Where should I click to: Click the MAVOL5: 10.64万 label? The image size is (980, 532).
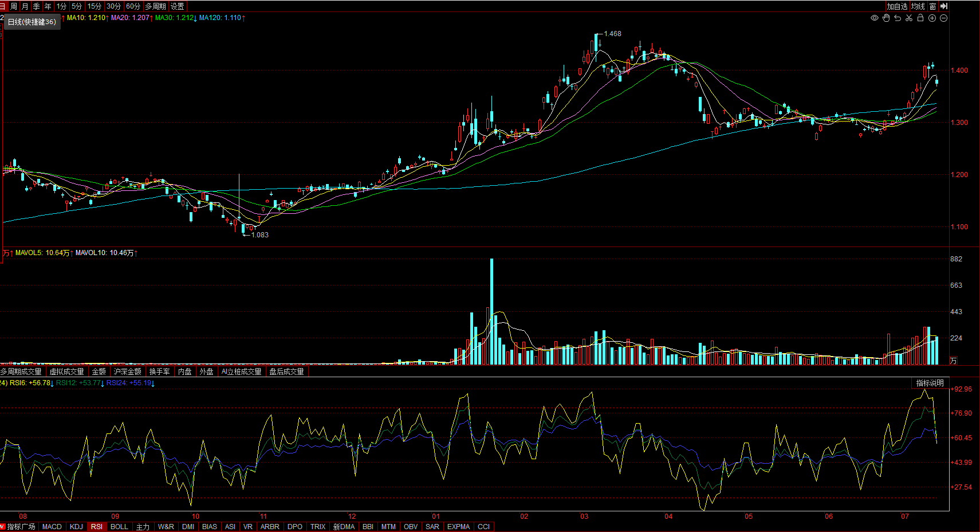(42, 253)
